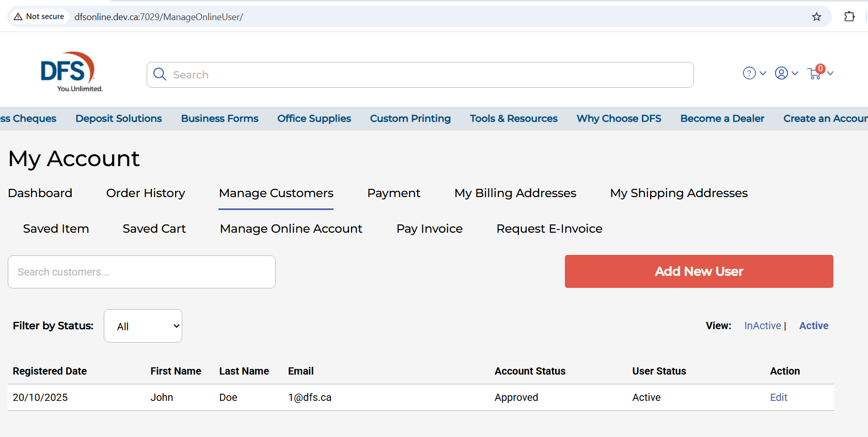Open the shopping cart icon
Image resolution: width=868 pixels, height=437 pixels.
(815, 74)
